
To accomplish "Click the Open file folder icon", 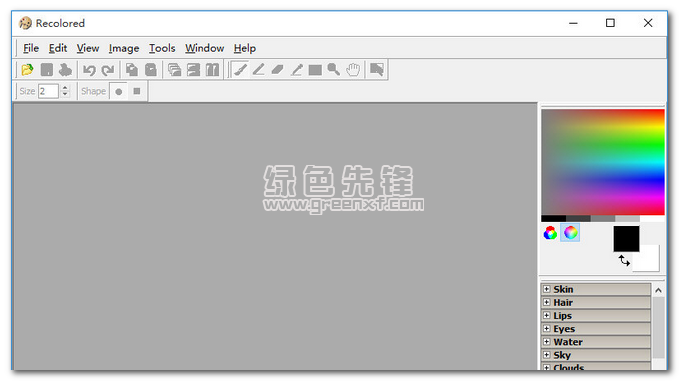I will point(27,70).
